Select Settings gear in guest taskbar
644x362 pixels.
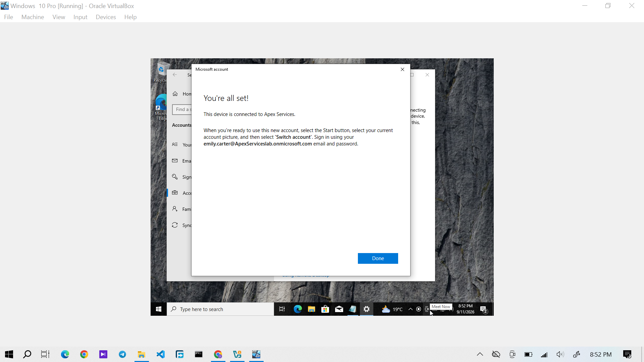367,309
